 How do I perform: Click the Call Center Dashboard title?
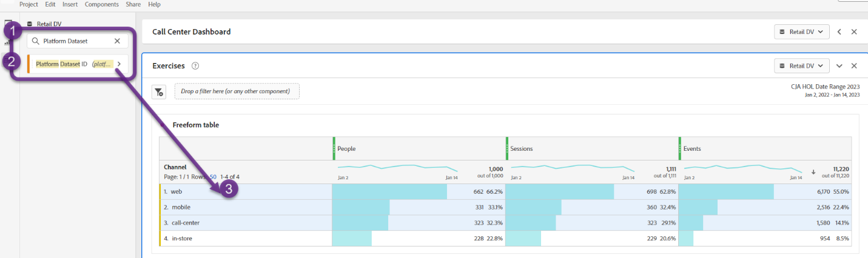(x=191, y=31)
